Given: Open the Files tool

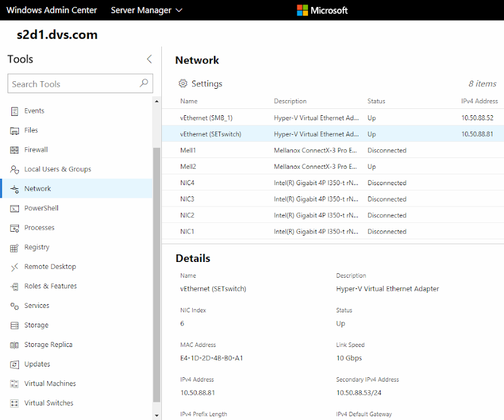Looking at the screenshot, I should (31, 130).
